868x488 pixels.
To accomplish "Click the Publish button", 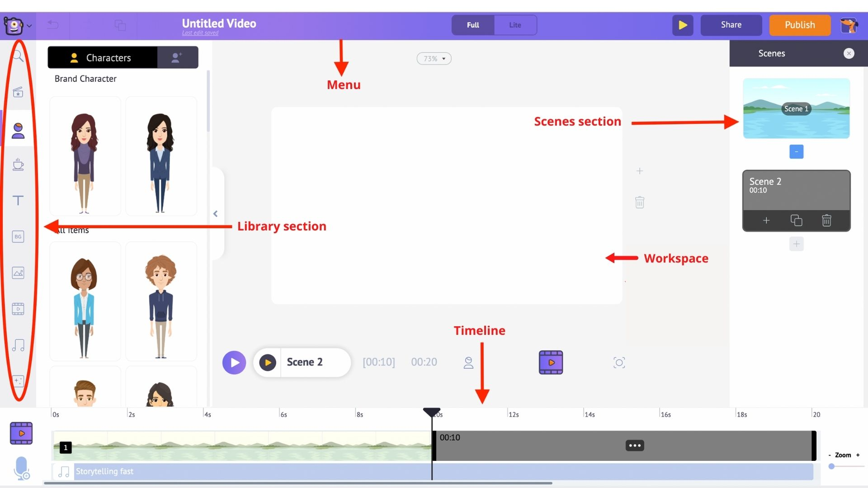I will click(x=799, y=24).
